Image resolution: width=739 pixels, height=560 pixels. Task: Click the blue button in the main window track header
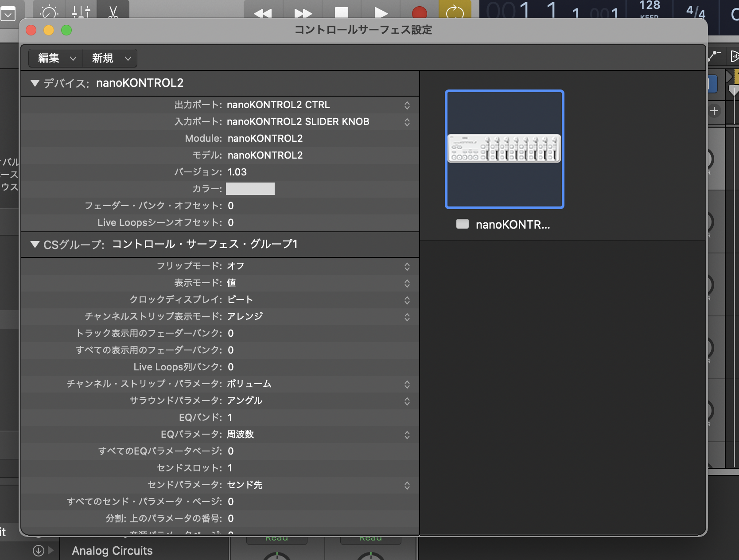pyautogui.click(x=712, y=84)
